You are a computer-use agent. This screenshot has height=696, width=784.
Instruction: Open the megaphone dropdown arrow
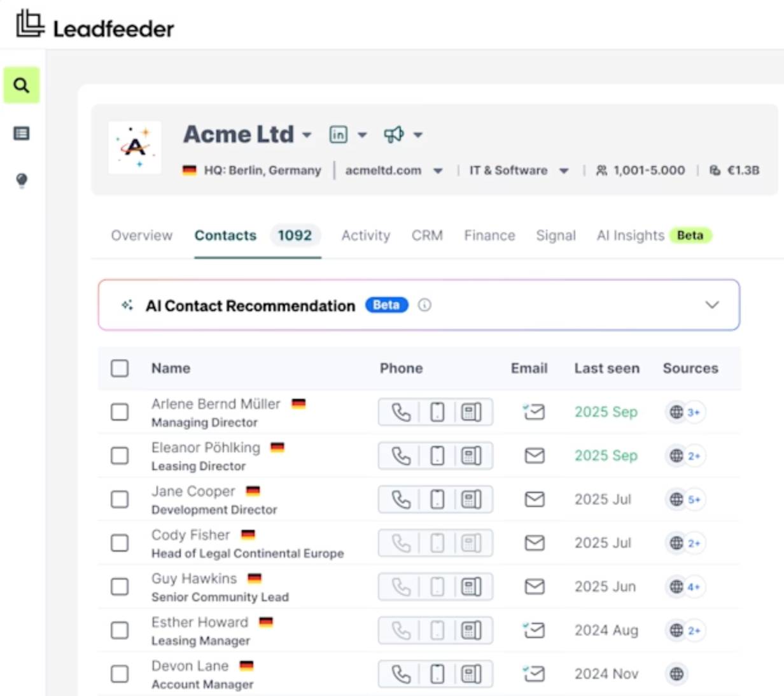418,135
